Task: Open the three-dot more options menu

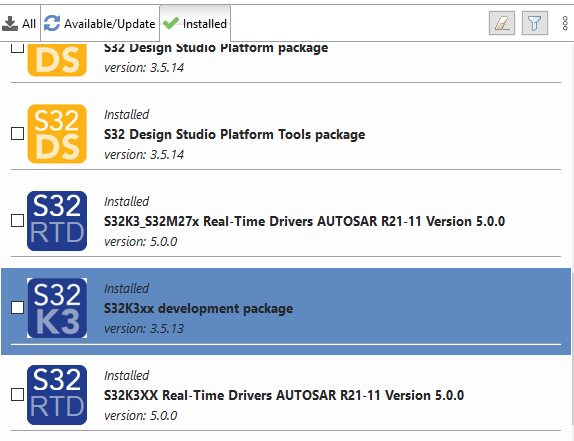Action: pos(565,23)
